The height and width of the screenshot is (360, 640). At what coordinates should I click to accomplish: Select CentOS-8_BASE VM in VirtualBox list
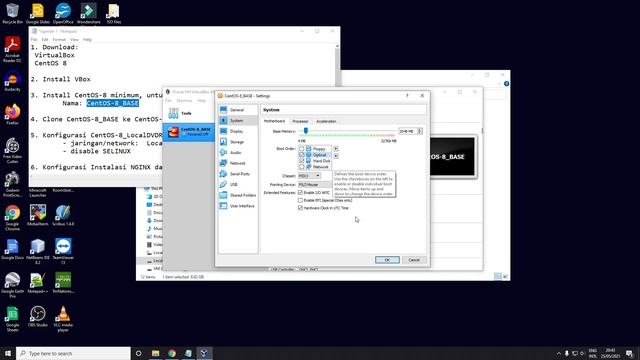point(188,132)
